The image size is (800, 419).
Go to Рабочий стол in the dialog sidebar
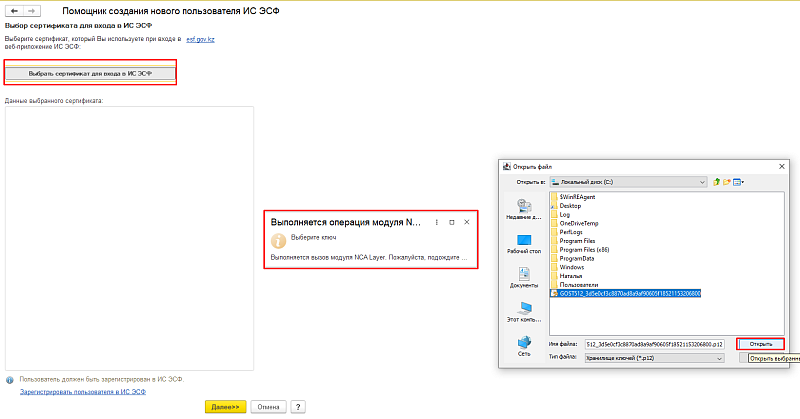[524, 243]
